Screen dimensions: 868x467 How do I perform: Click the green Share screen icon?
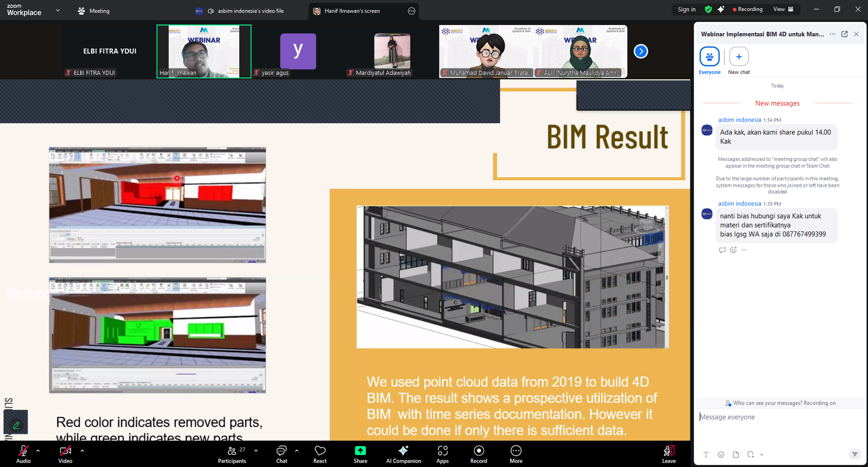point(360,451)
